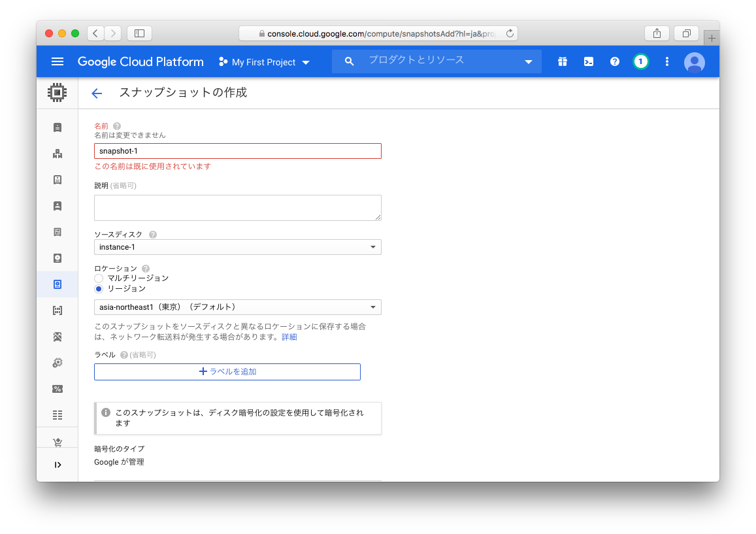Click the ラベルを追加 button

click(227, 371)
